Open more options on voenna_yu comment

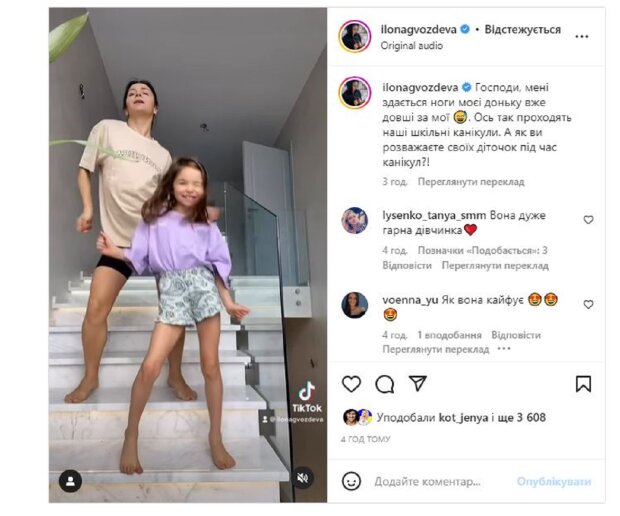pyautogui.click(x=504, y=349)
